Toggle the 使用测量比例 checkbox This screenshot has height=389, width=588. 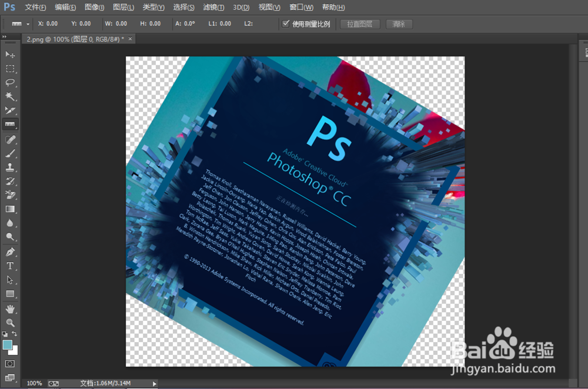tap(286, 24)
